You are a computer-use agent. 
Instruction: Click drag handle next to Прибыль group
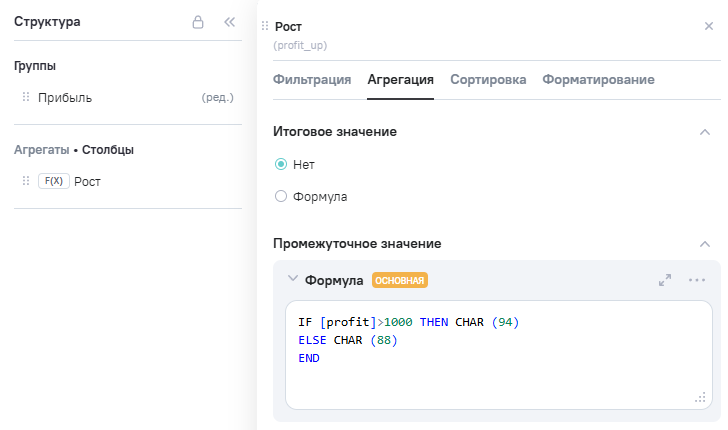pos(26,98)
